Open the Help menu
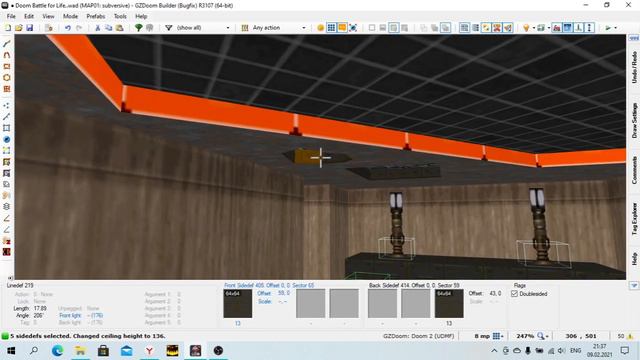 pos(141,16)
